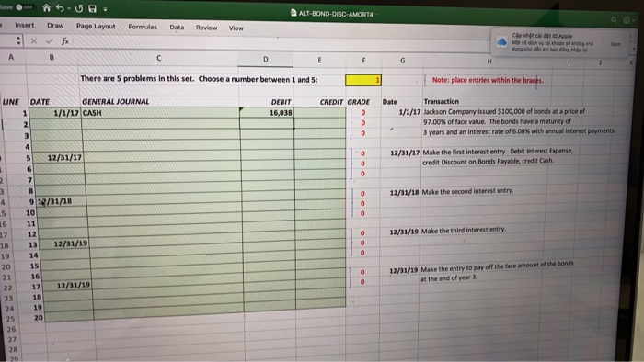Open Customize Quick Access Toolbar dropdown
The image size is (644, 362).
[x=105, y=9]
